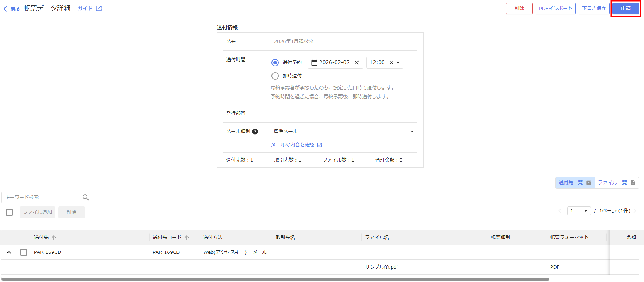Open the guide external link icon
The height and width of the screenshot is (282, 644).
click(x=99, y=8)
